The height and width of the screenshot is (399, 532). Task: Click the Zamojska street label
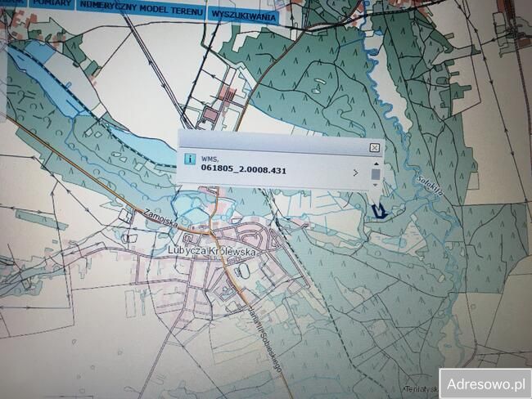160,218
